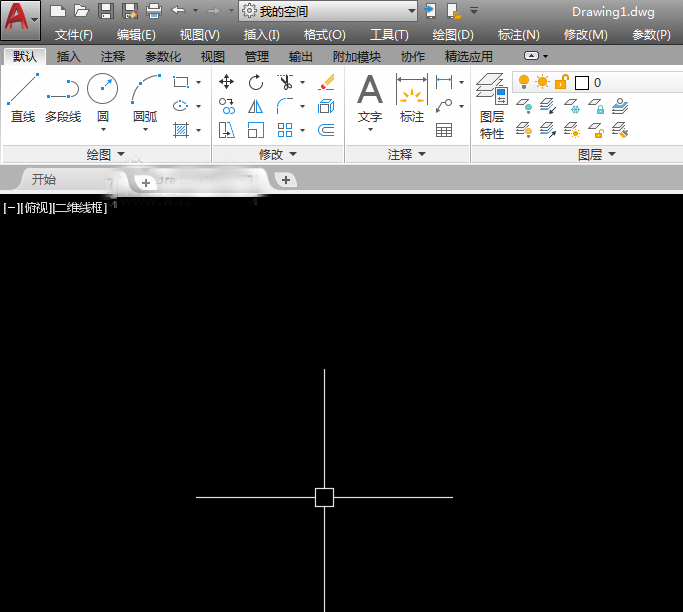Click the Ellipse draw icon
This screenshot has height=612, width=683.
(x=181, y=106)
